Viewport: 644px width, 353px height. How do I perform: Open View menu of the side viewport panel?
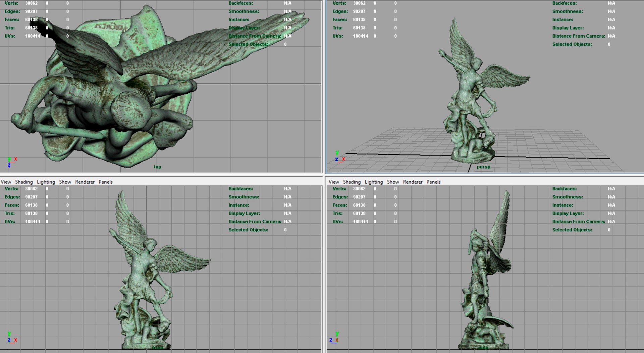334,182
